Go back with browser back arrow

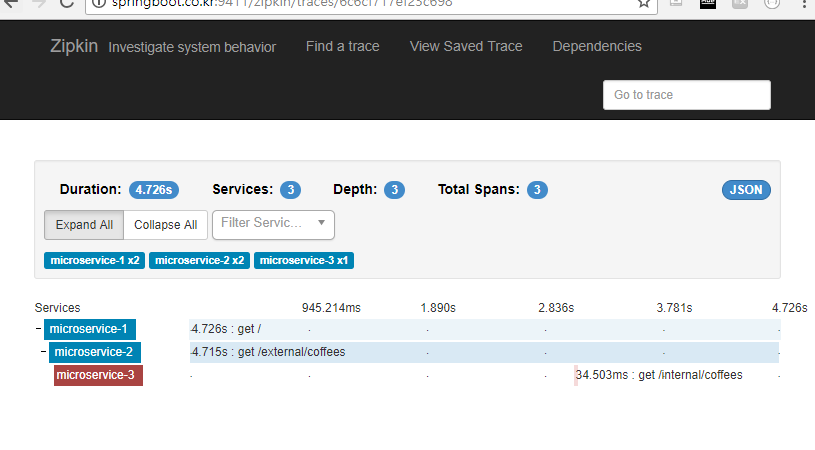click(10, 4)
